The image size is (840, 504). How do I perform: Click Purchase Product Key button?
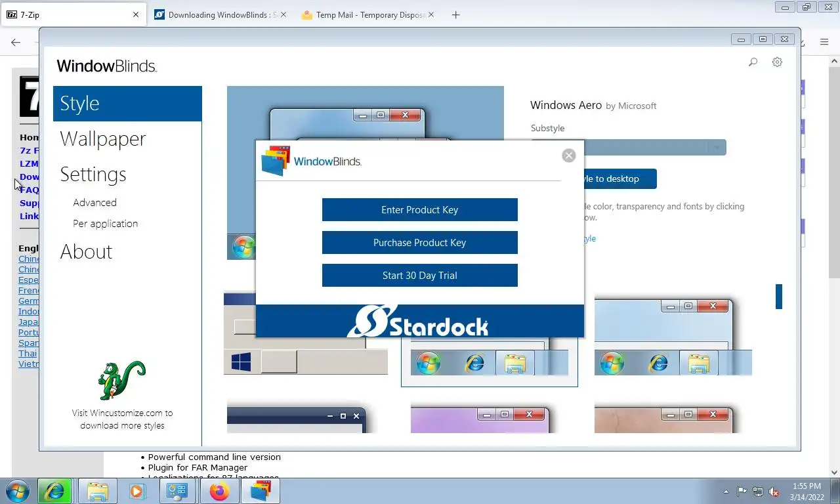coord(419,243)
